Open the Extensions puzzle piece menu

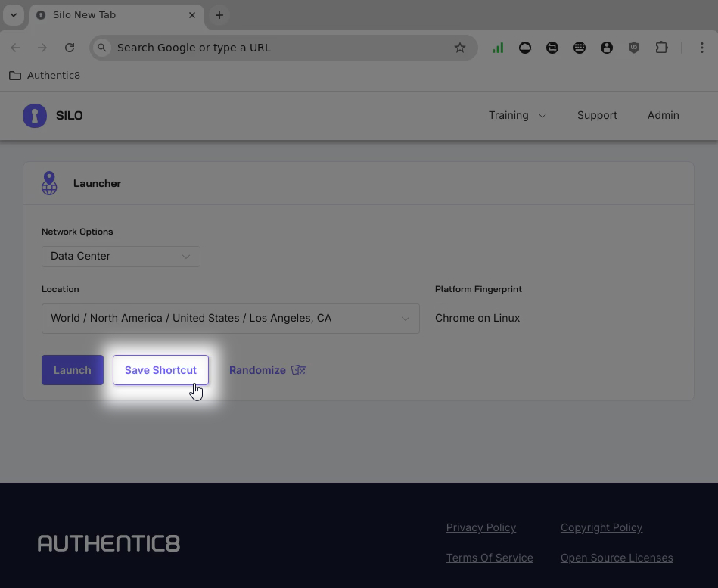(661, 48)
